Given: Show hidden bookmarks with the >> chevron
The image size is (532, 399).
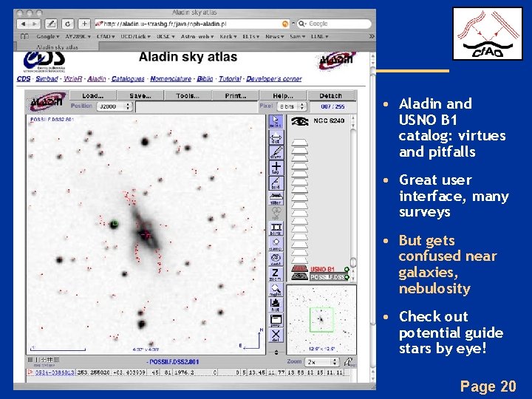Looking at the screenshot, I should coord(372,36).
